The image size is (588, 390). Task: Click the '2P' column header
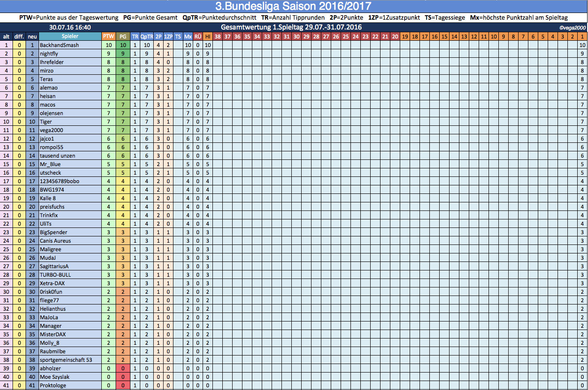tap(158, 36)
